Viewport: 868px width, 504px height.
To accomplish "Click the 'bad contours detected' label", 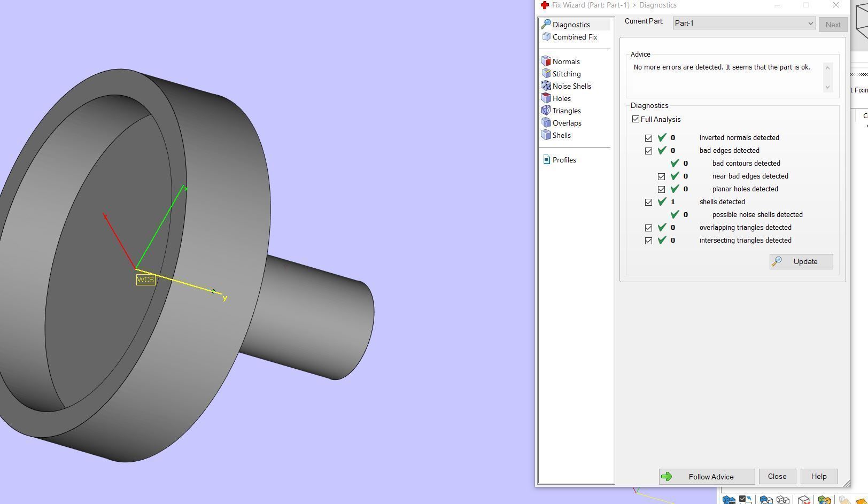I will tap(746, 164).
